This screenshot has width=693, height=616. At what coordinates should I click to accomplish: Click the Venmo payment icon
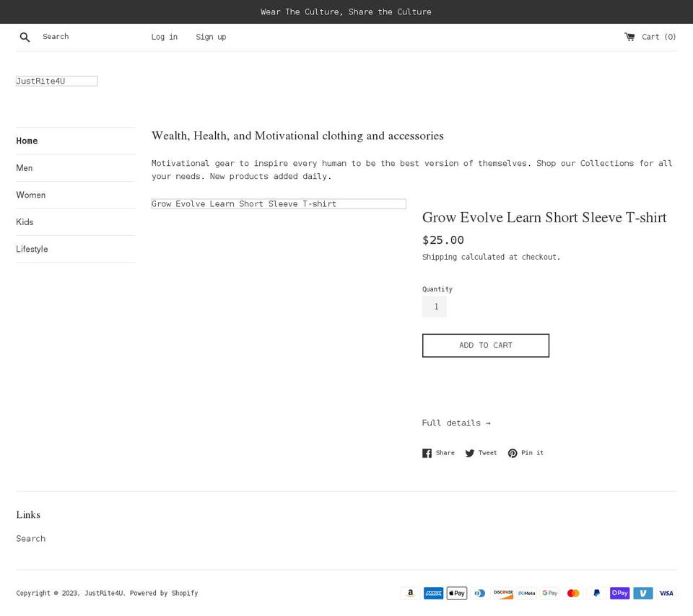tap(643, 593)
